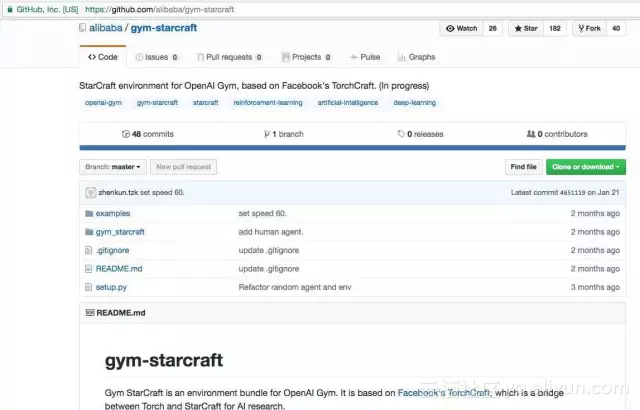Click the branch fork icon
This screenshot has width=640, height=410.
click(x=267, y=134)
